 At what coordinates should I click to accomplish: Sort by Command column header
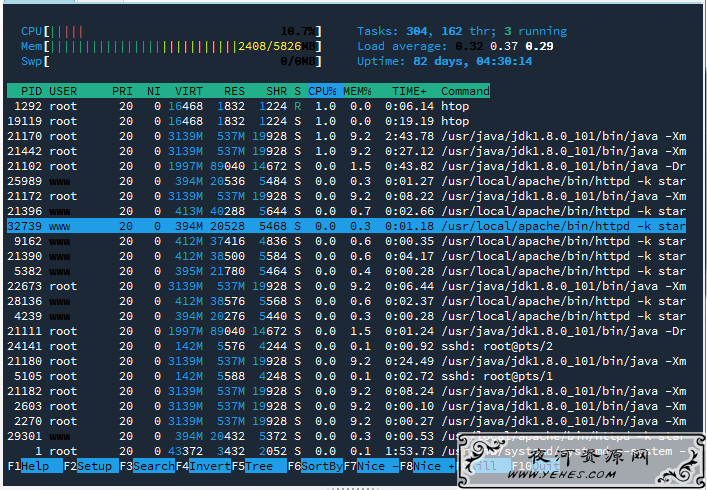pos(465,91)
